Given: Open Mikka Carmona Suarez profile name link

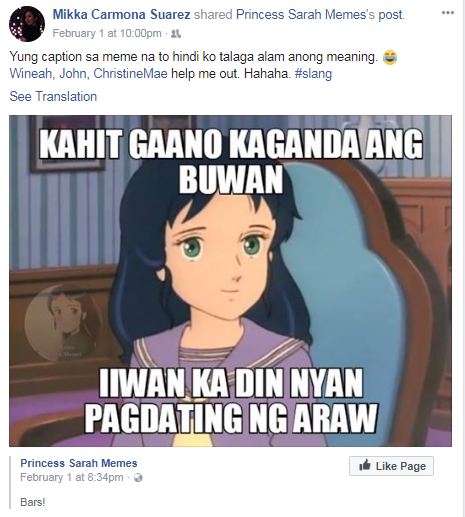Looking at the screenshot, I should 122,14.
